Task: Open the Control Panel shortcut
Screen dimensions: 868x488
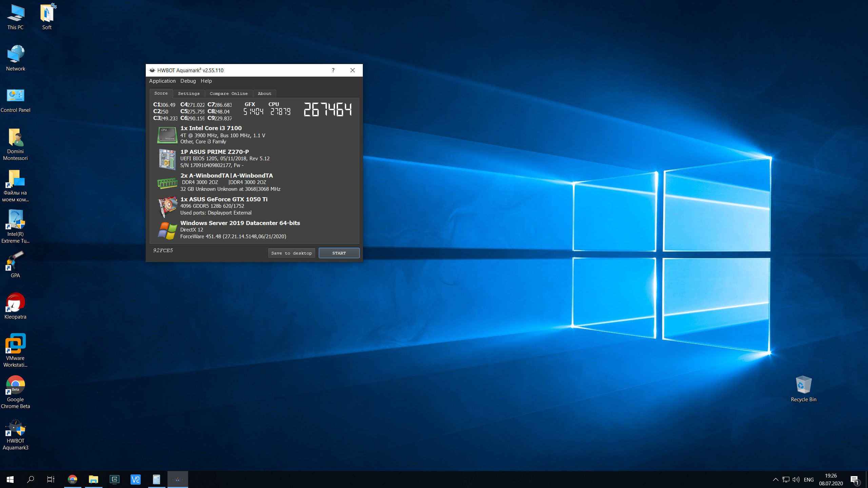Action: 16,100
